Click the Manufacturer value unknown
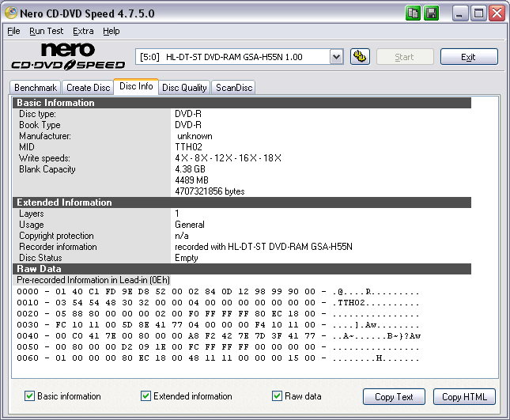Screen dimensions: 510x420 point(195,136)
